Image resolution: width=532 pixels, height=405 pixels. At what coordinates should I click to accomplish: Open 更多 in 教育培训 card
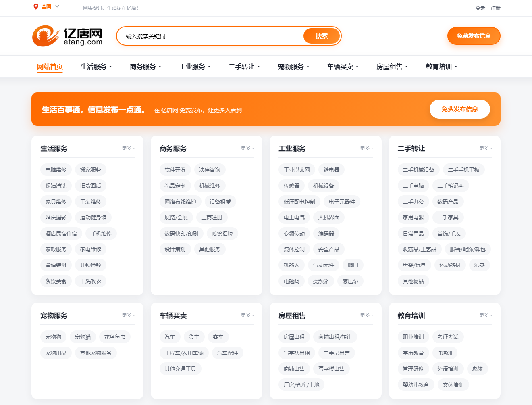click(x=485, y=315)
